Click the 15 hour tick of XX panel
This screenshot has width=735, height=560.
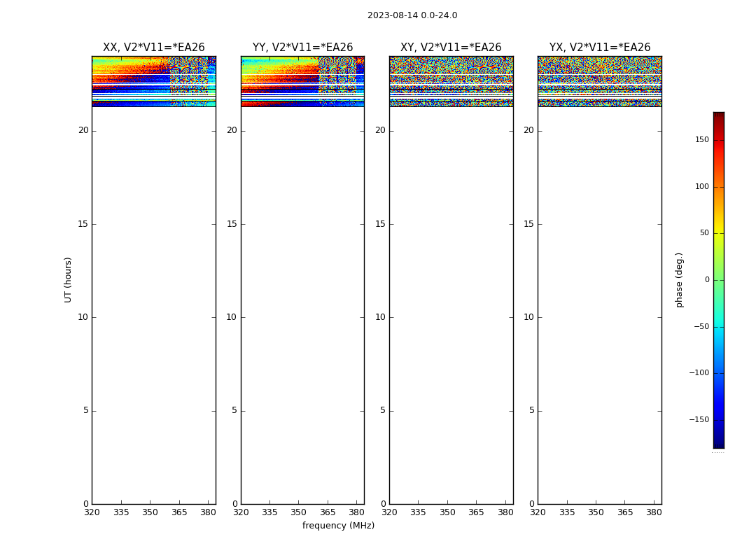pos(83,224)
